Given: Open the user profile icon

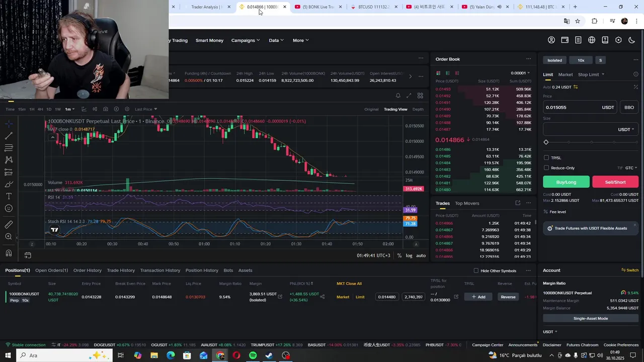Looking at the screenshot, I should point(551,40).
